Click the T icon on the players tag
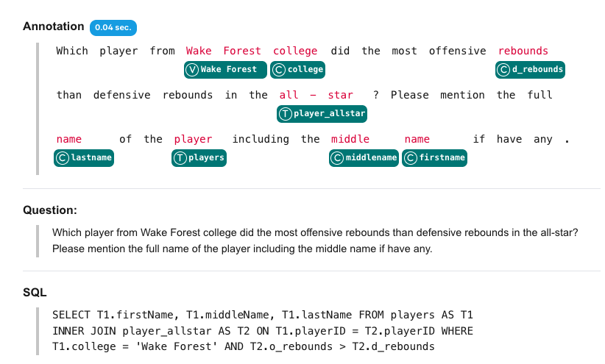605x364 pixels. point(180,158)
